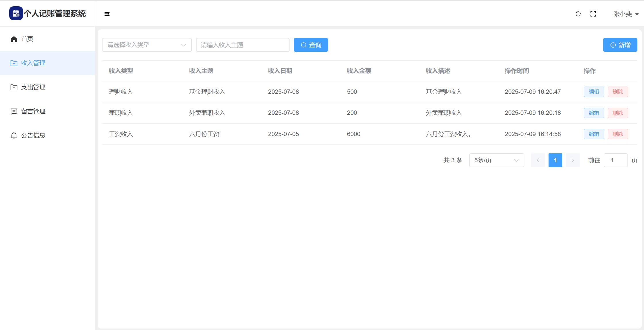Screen dimensions: 644x330
Task: Click the go-to page number box
Action: pos(616,160)
